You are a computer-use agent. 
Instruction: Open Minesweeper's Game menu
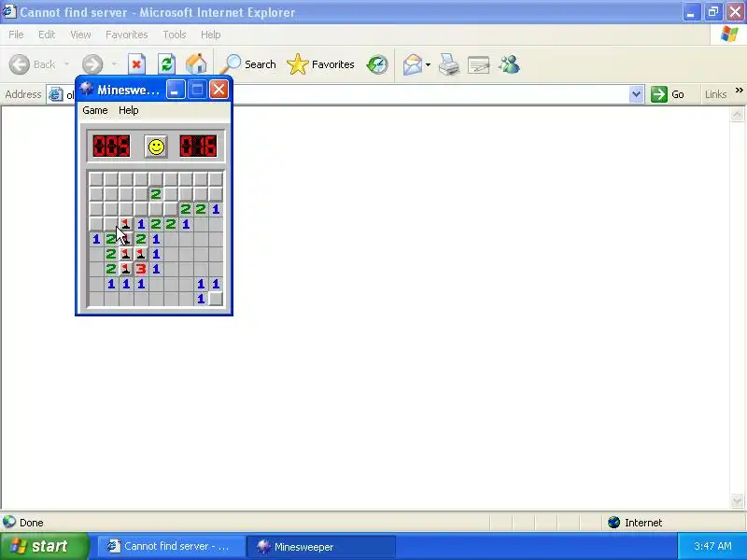tap(95, 110)
